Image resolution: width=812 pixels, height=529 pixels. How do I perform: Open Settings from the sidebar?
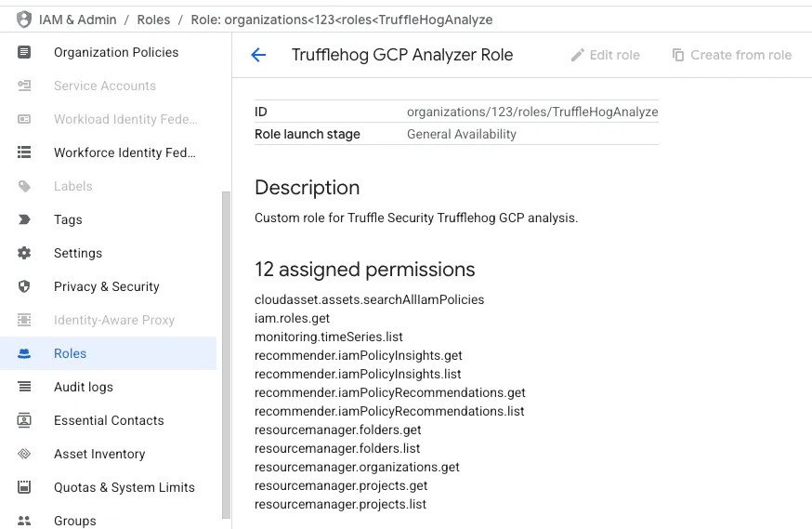[78, 253]
